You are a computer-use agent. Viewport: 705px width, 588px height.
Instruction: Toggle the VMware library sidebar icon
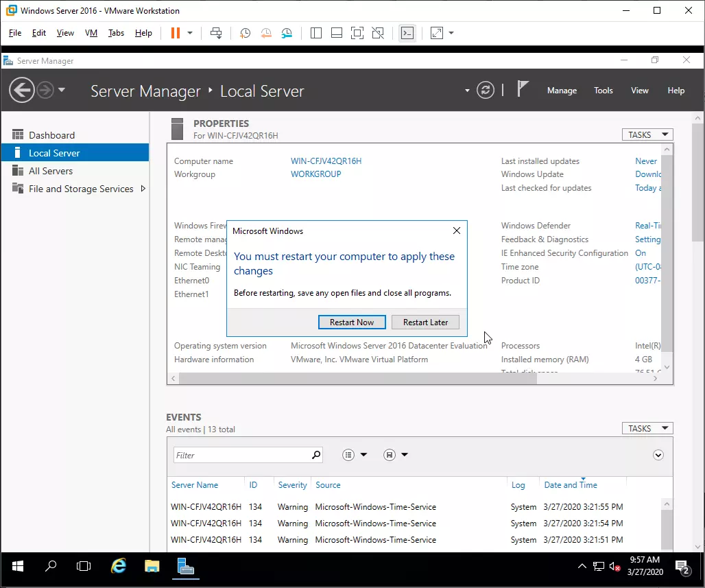click(316, 33)
